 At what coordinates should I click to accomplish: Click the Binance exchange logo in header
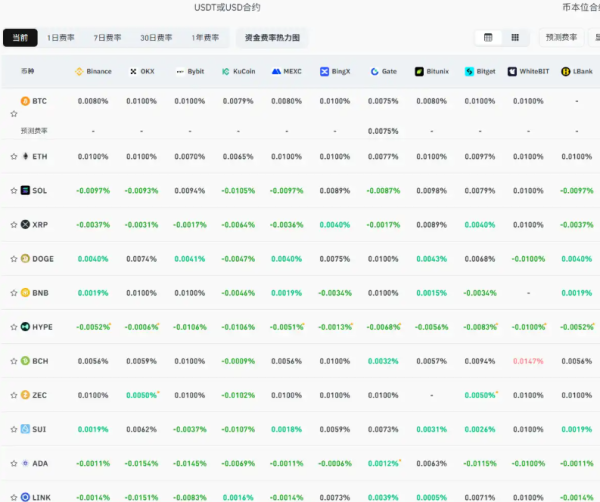[x=80, y=72]
